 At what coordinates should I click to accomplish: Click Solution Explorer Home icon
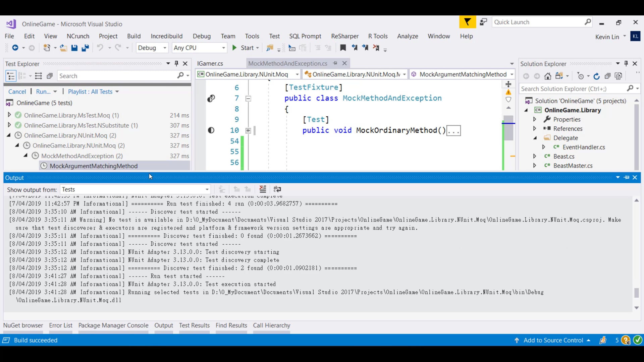548,76
